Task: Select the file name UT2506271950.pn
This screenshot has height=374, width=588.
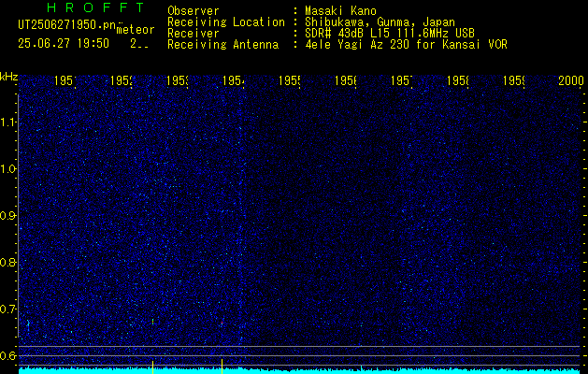Action: (x=67, y=24)
